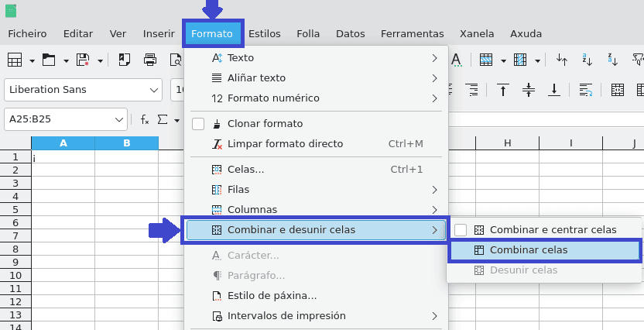
Task: Click the Align top icon
Action: point(503,90)
